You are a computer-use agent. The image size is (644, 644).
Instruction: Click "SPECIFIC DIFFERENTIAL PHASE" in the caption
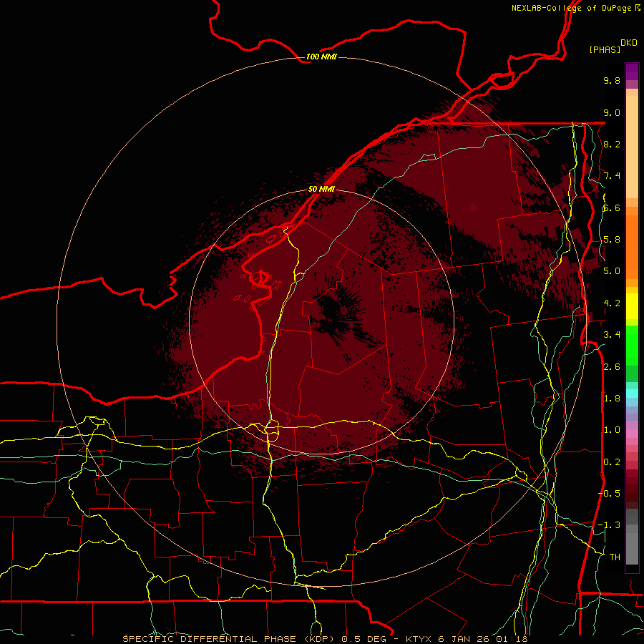(x=210, y=639)
